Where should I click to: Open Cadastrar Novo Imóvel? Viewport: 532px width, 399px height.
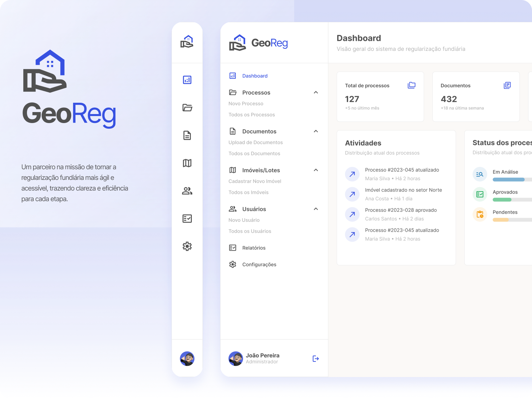point(255,181)
